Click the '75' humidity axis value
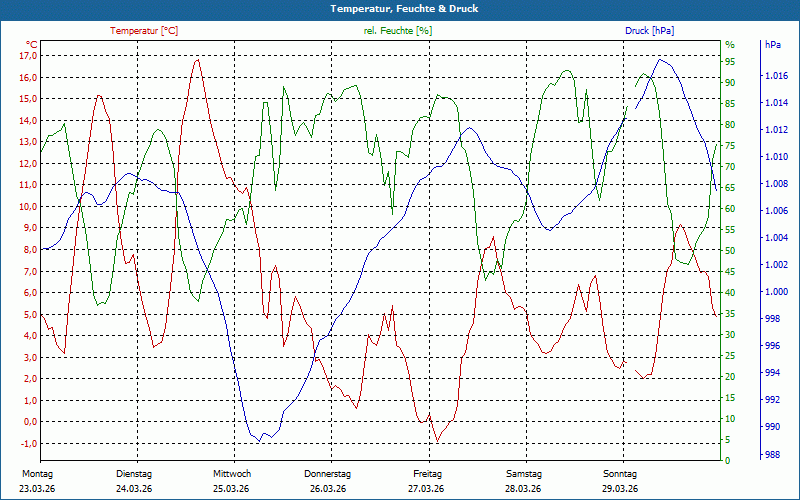The width and height of the screenshot is (800, 500). pyautogui.click(x=730, y=145)
